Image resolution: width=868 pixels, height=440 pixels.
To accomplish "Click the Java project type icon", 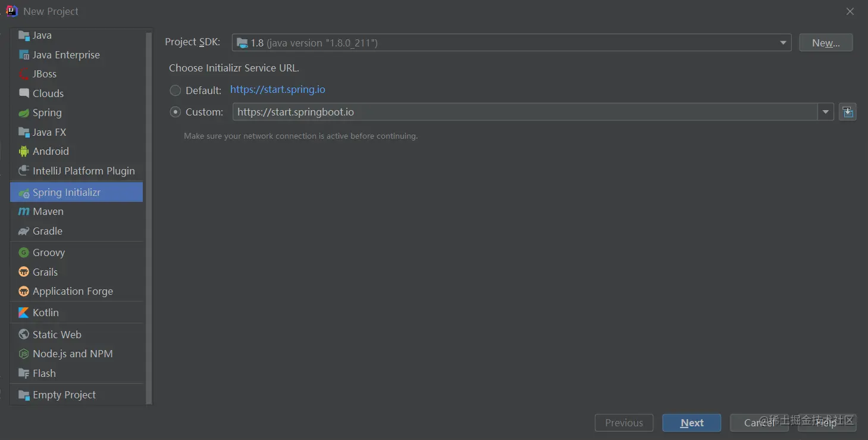I will coord(24,35).
